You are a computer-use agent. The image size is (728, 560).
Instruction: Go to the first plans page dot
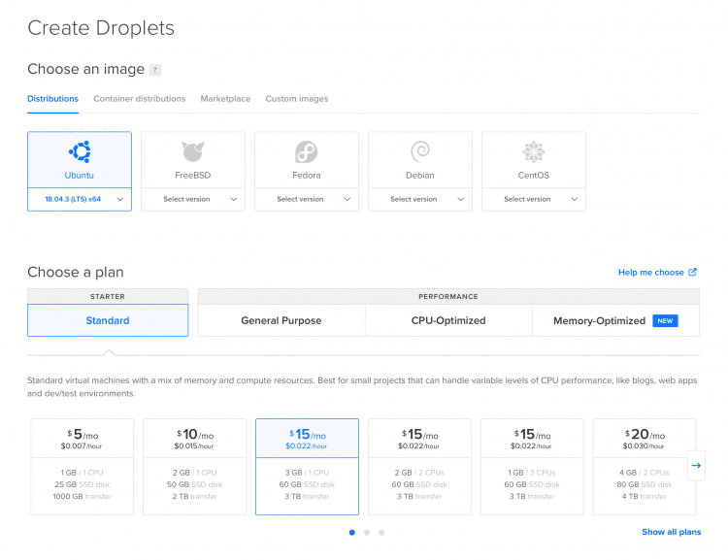(352, 533)
